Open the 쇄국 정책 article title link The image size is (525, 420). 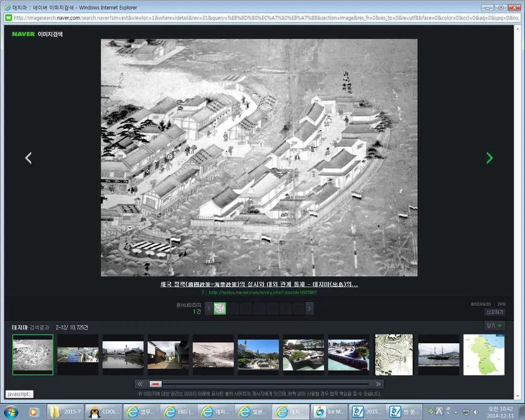(x=259, y=285)
